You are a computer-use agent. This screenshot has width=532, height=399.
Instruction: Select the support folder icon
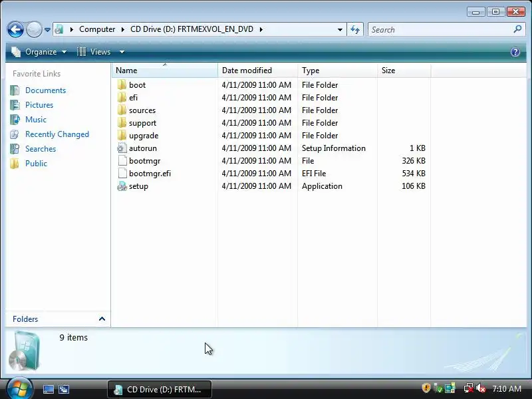[122, 123]
